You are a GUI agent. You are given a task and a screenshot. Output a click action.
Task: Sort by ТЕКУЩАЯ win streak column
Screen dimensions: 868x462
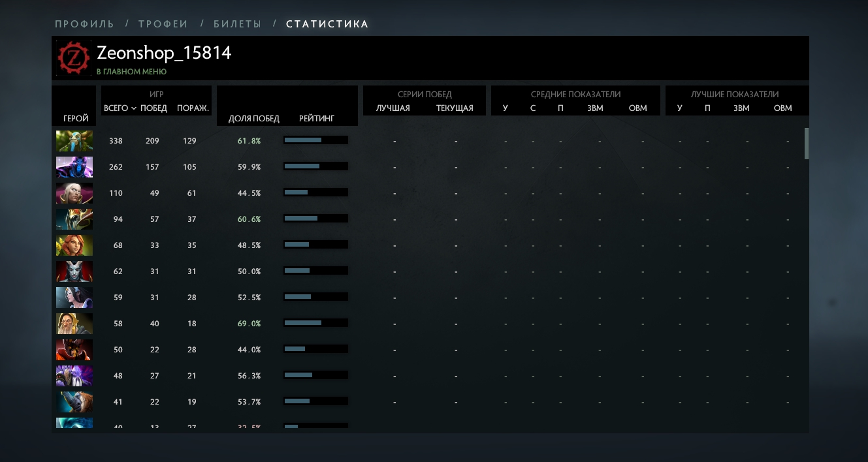455,108
